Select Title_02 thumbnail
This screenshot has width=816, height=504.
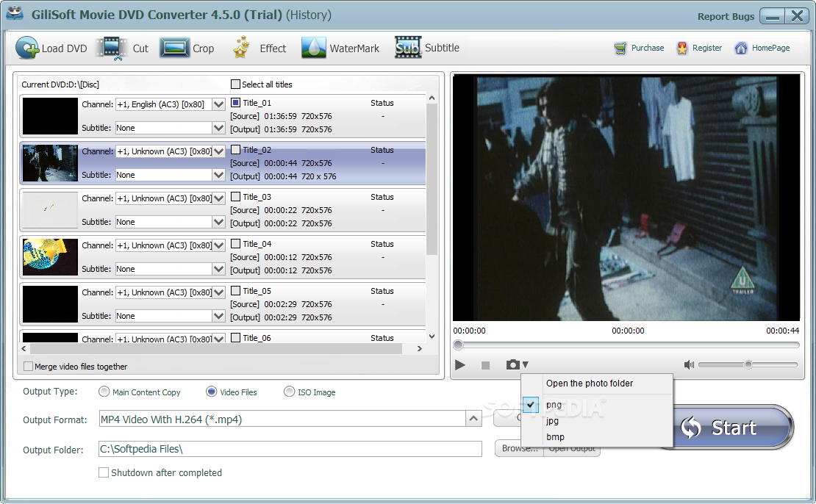[50, 163]
